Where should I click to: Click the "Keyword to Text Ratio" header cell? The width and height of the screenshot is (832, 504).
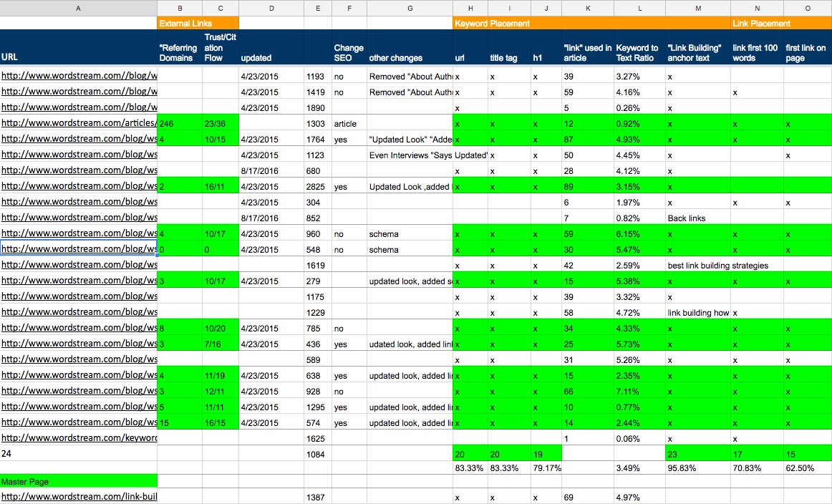[x=639, y=53]
